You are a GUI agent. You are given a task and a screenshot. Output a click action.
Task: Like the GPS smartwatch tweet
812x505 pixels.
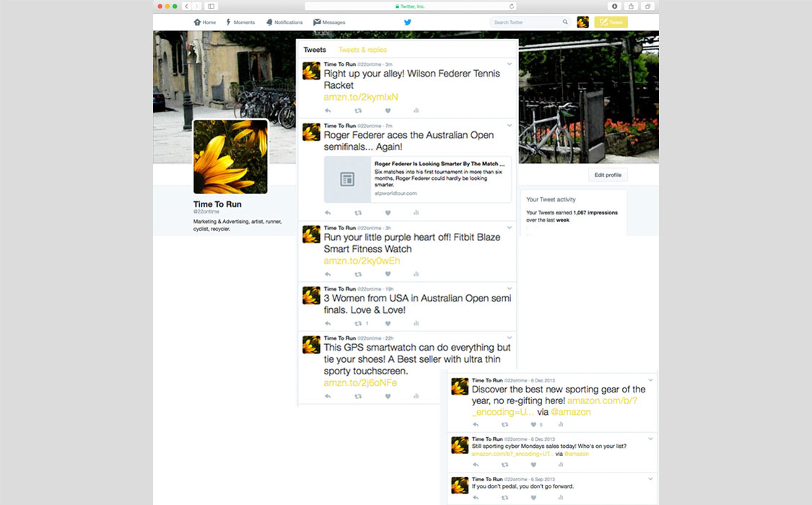[388, 396]
